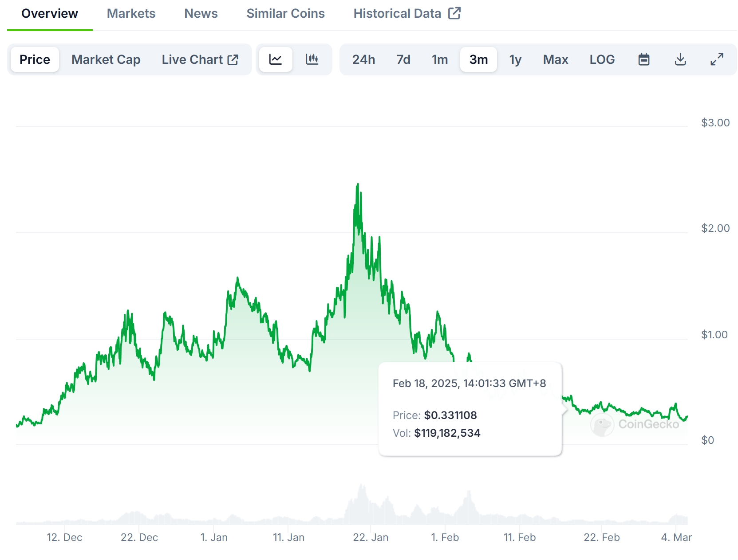Image resolution: width=738 pixels, height=560 pixels.
Task: Go to the News tab
Action: click(201, 14)
